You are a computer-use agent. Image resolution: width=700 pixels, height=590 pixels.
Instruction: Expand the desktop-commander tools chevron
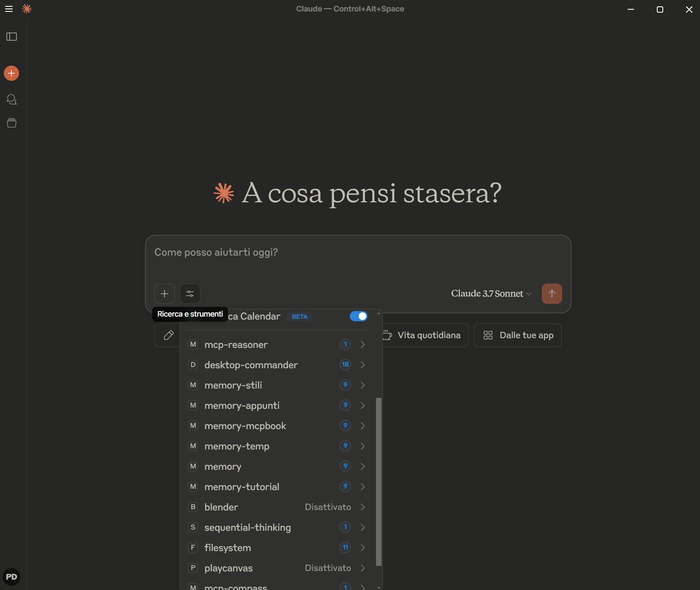pos(362,365)
